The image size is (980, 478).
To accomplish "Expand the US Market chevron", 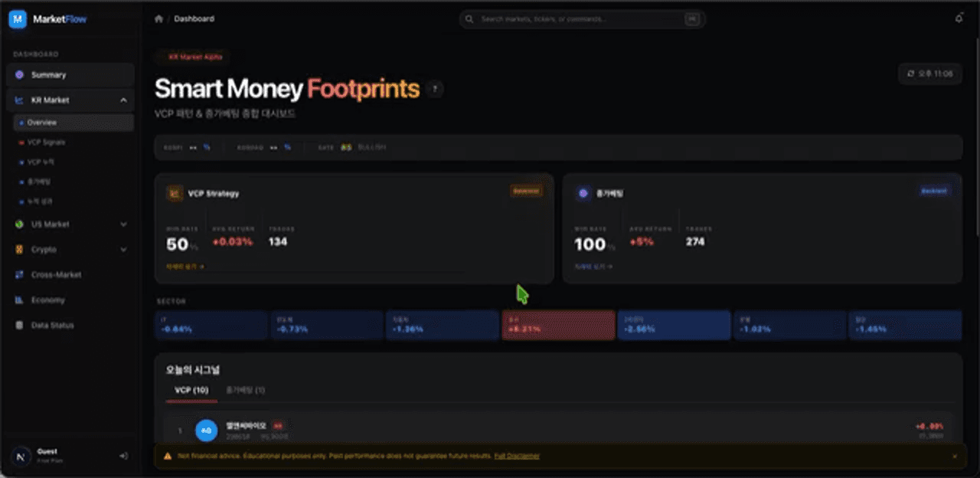I will [x=123, y=224].
